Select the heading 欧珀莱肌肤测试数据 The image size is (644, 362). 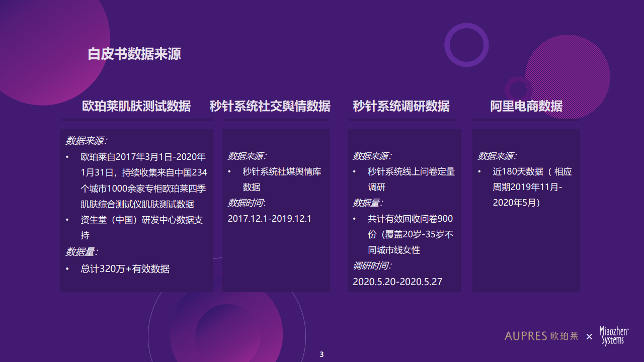point(136,106)
